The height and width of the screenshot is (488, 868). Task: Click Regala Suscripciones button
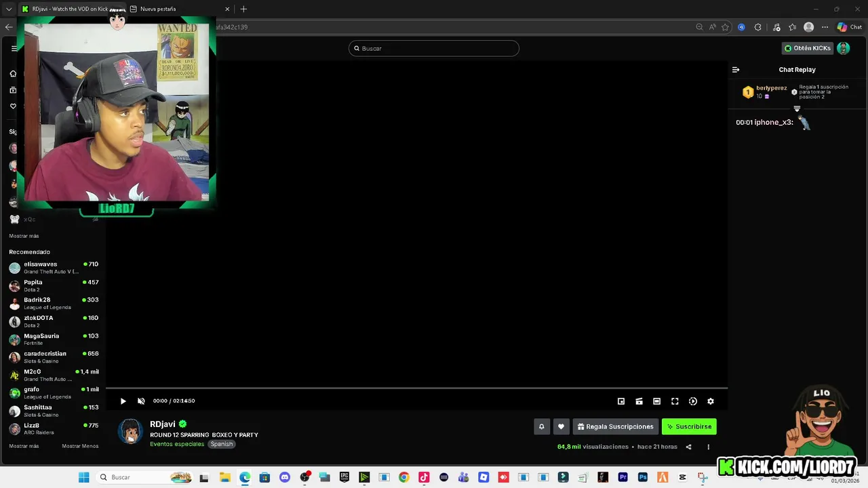[615, 426]
